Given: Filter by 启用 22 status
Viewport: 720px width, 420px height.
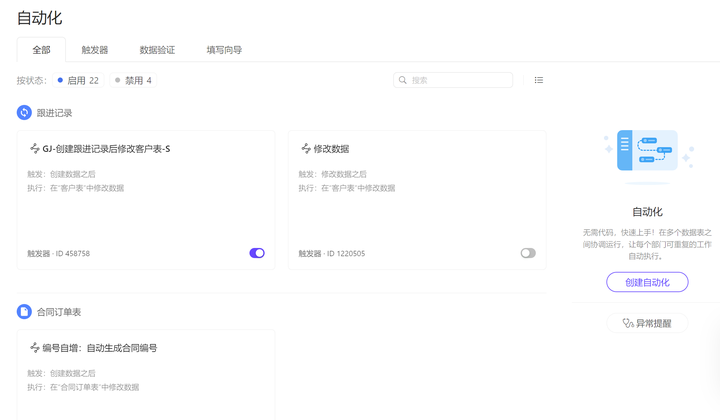Looking at the screenshot, I should click(78, 80).
